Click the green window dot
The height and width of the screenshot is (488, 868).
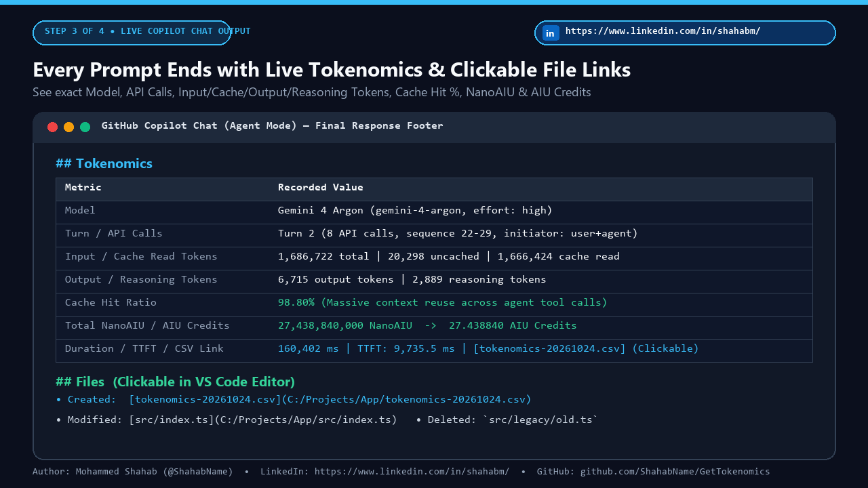pyautogui.click(x=85, y=127)
